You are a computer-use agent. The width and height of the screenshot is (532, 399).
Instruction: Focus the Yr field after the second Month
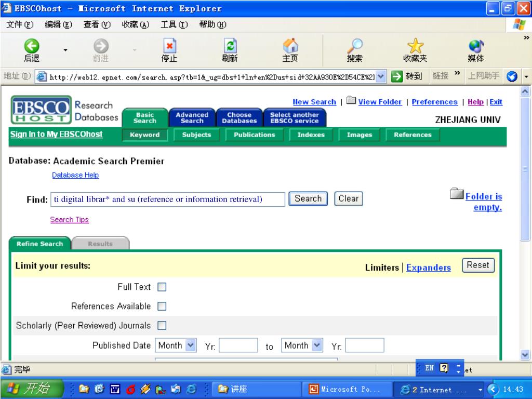(x=365, y=345)
